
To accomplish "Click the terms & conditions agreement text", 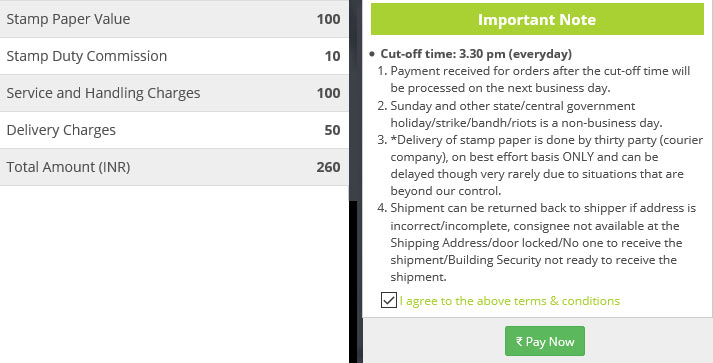I will point(510,301).
